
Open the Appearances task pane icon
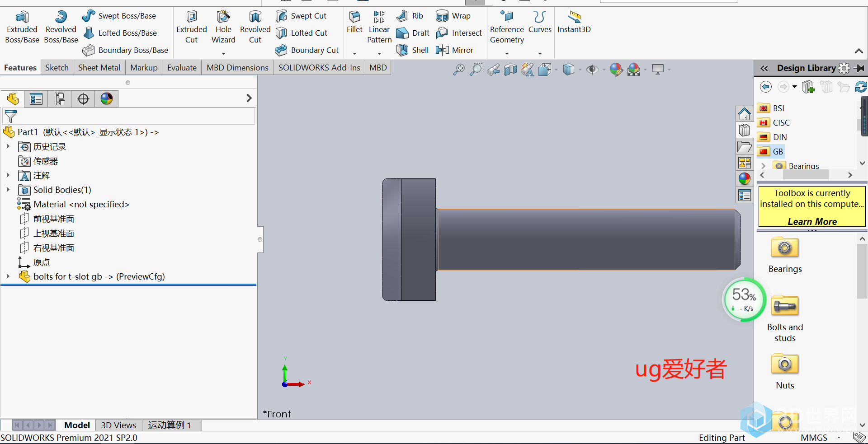(745, 179)
